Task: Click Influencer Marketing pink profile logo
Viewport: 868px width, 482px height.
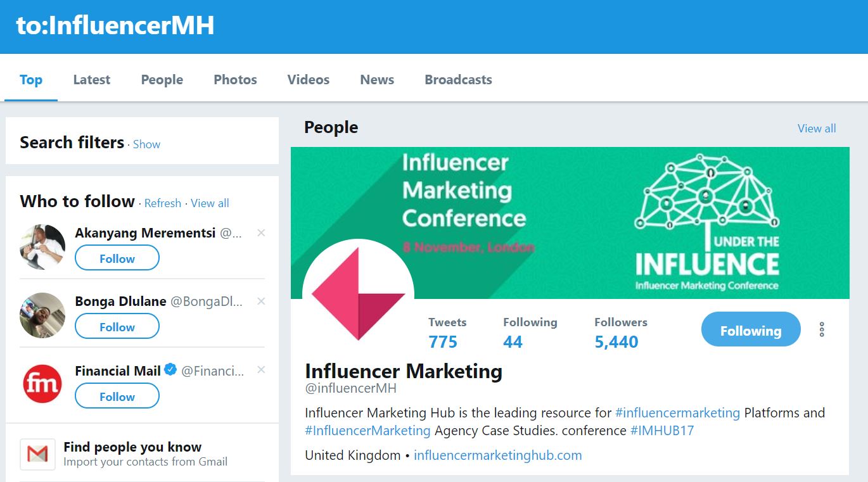Action: pyautogui.click(x=359, y=294)
